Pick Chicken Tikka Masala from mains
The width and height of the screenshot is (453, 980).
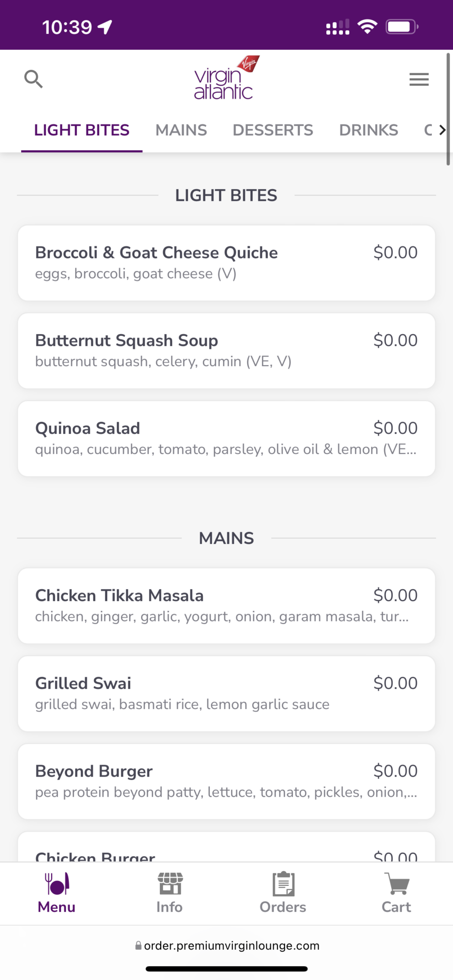pyautogui.click(x=226, y=606)
